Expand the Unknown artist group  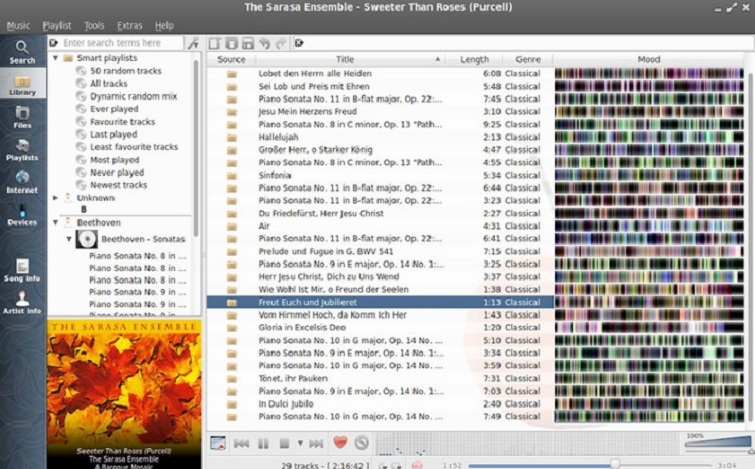[x=55, y=198]
